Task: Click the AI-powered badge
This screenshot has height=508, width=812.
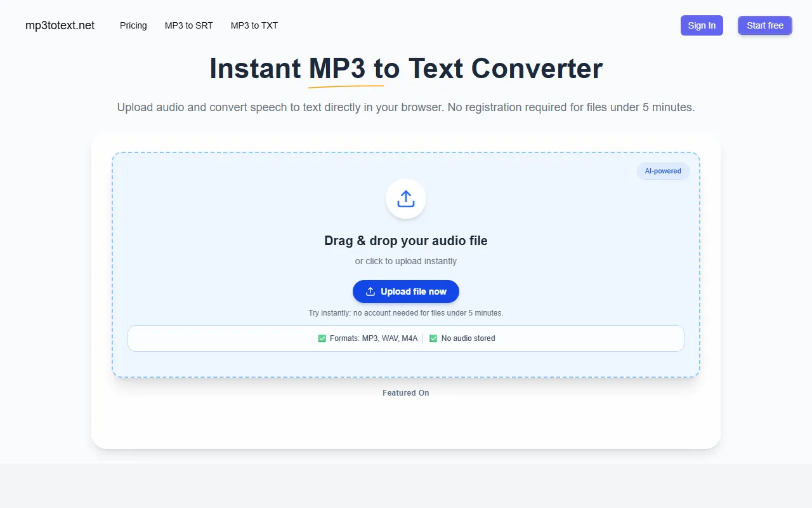Action: tap(663, 171)
